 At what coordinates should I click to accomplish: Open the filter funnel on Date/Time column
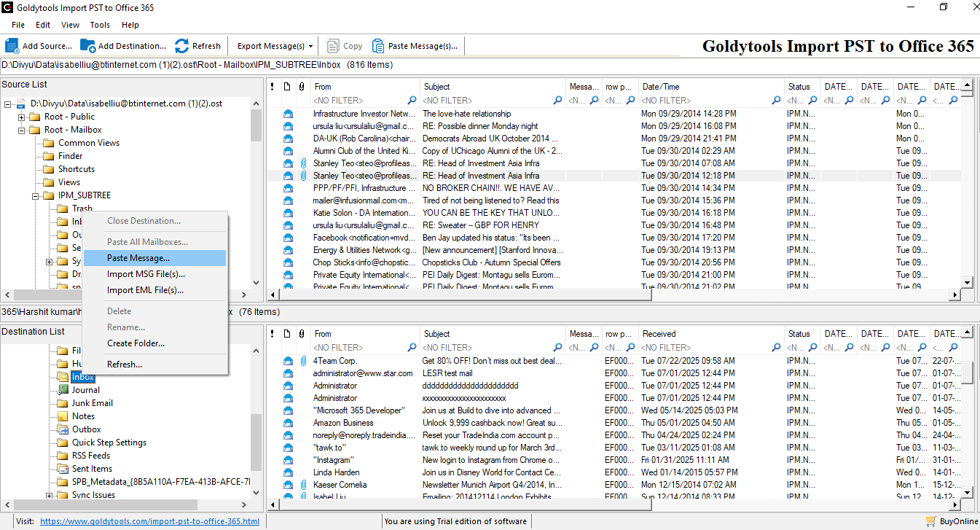[x=776, y=101]
